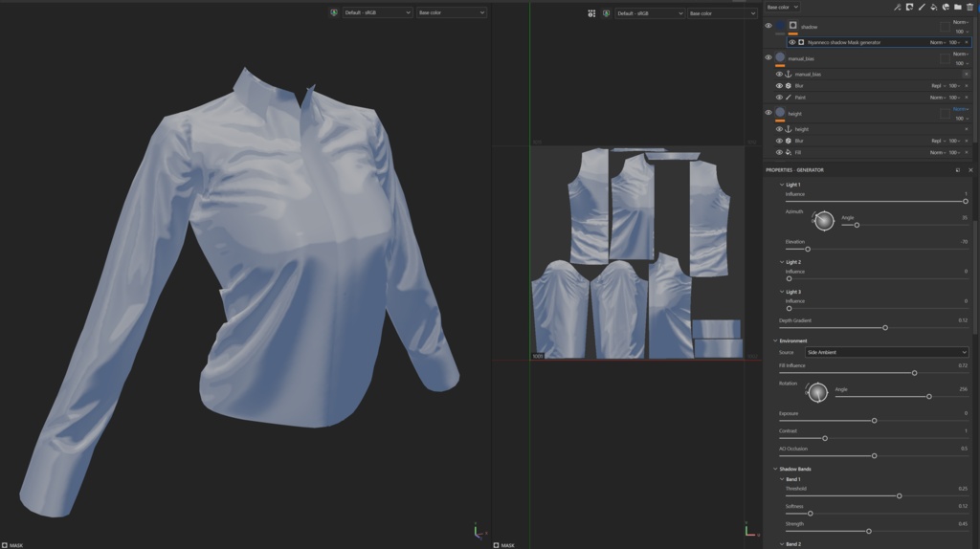Click the Light 1 Azimuth angle dial
The height and width of the screenshot is (549, 980).
[x=824, y=221]
